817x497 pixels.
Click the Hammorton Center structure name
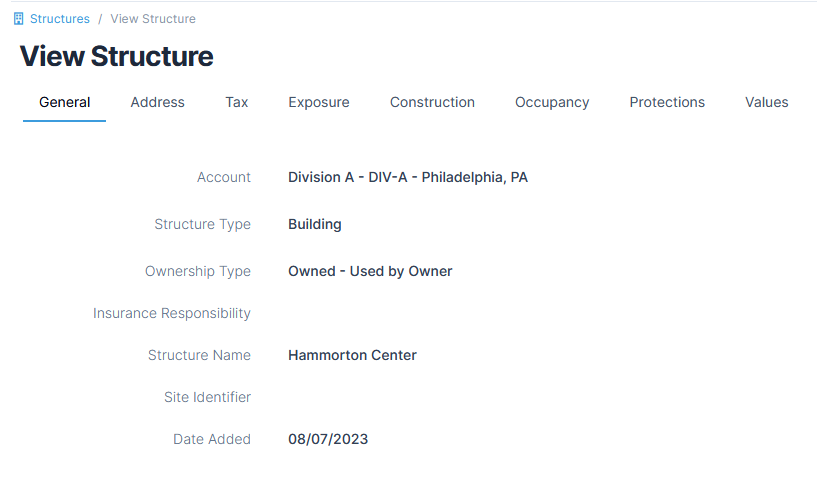coord(352,355)
